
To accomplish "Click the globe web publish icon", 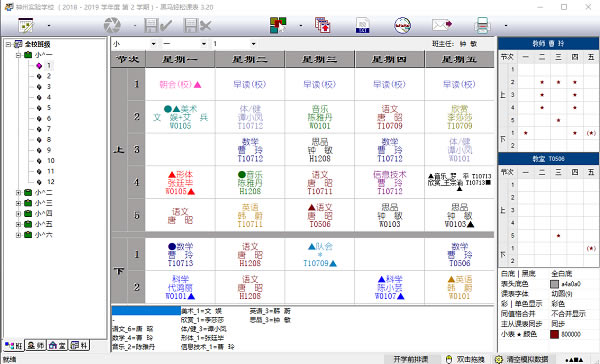I will (x=402, y=25).
